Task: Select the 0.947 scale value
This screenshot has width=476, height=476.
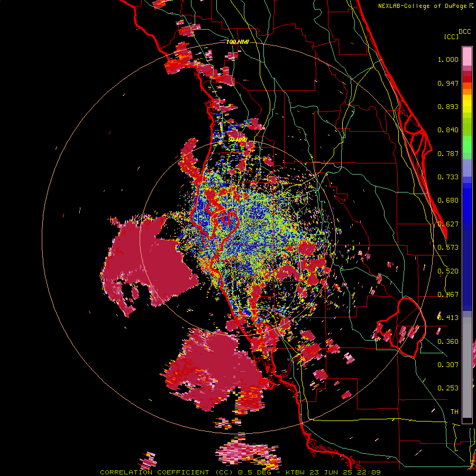Action: coord(448,83)
